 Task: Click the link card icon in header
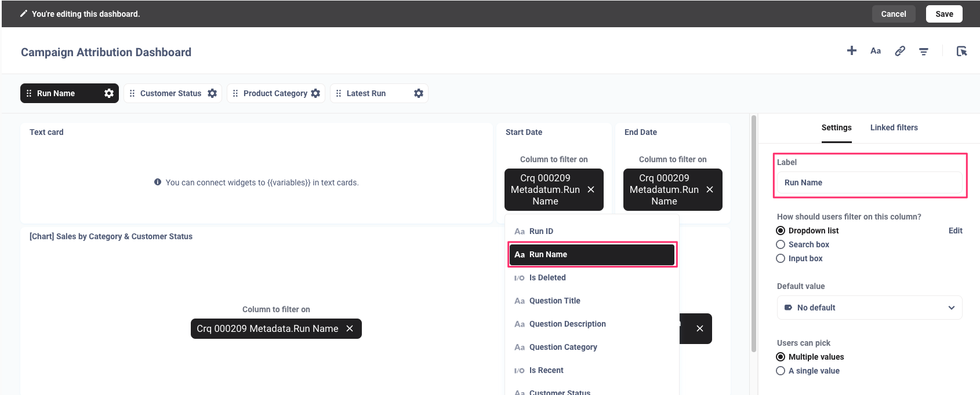coord(900,51)
